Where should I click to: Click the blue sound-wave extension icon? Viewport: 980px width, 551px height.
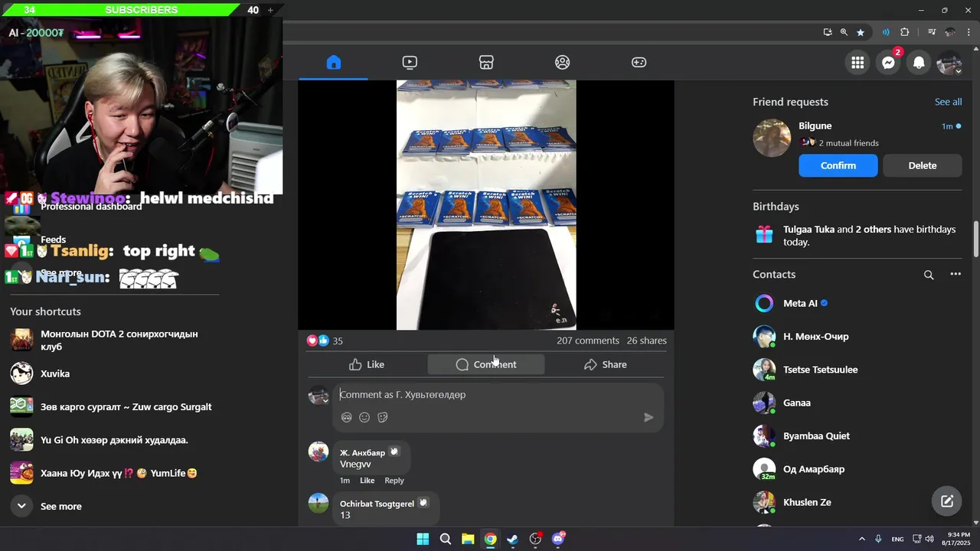[x=886, y=32]
